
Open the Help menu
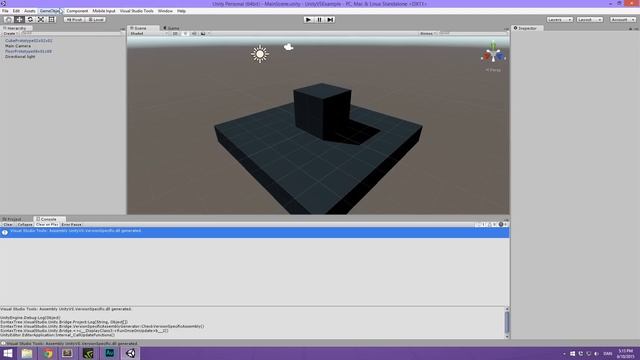coord(182,11)
